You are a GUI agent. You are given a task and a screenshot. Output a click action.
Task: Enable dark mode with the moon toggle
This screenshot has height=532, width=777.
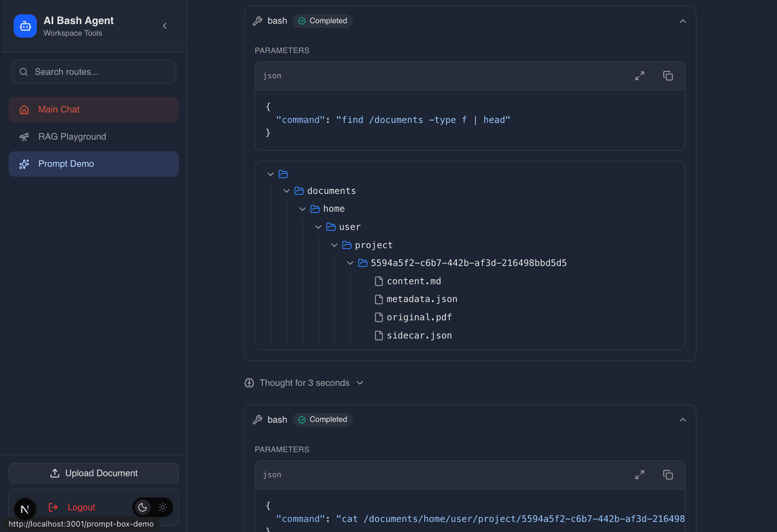[142, 507]
